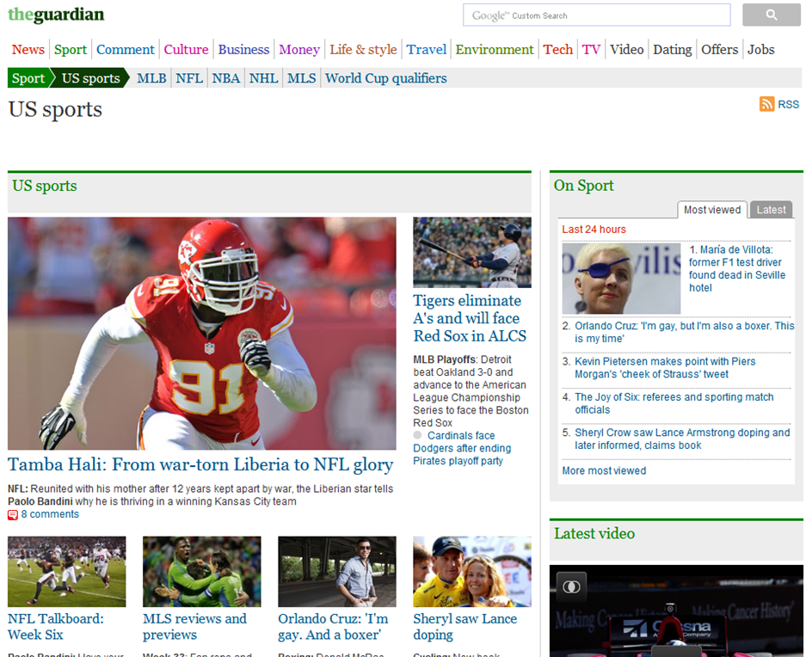Open Cardinals face Dodgers related link

click(x=462, y=448)
